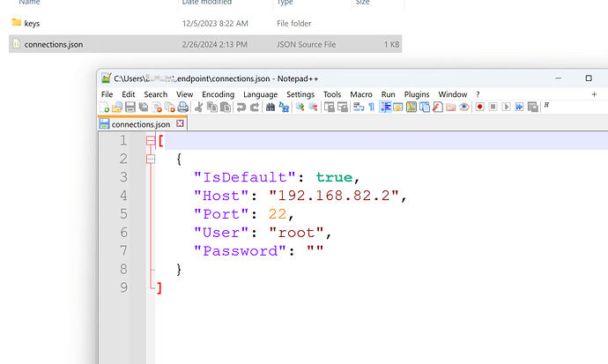
Task: Open Find with the binoculars icon
Action: pyautogui.click(x=271, y=107)
